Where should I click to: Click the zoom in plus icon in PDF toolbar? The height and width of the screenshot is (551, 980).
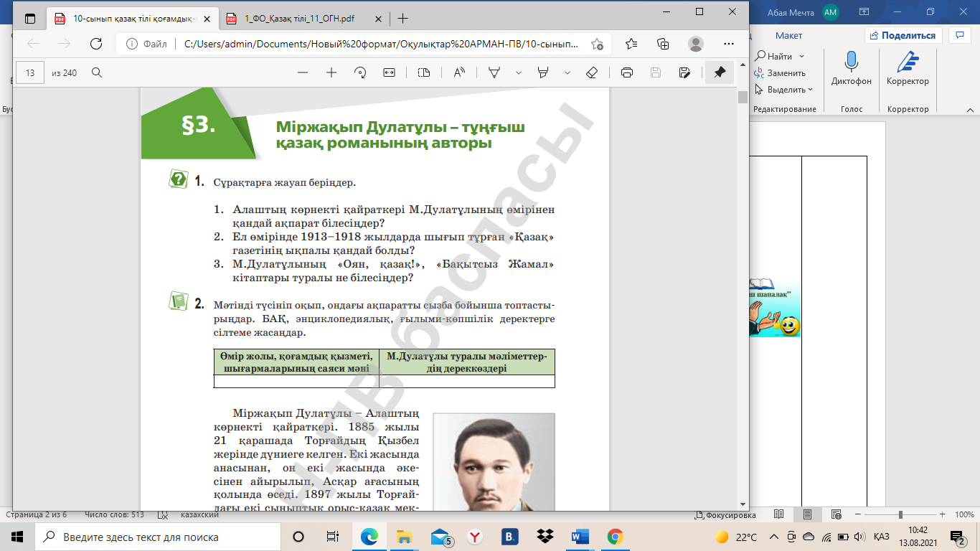pyautogui.click(x=331, y=72)
